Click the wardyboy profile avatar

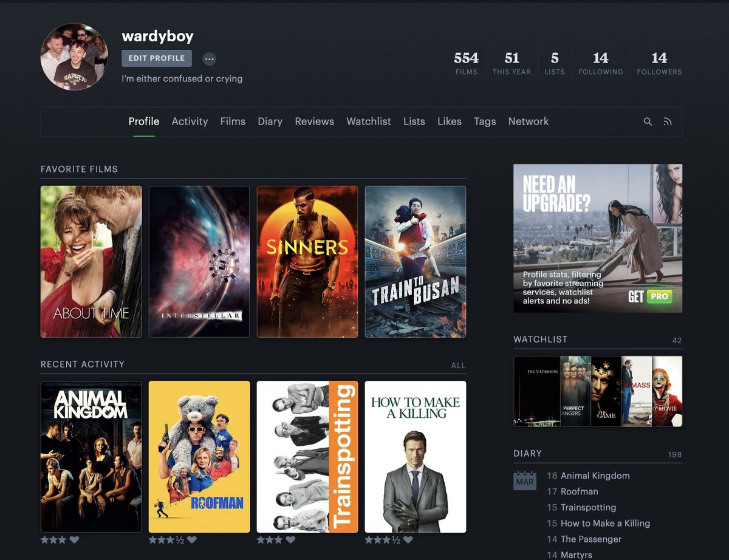tap(74, 56)
